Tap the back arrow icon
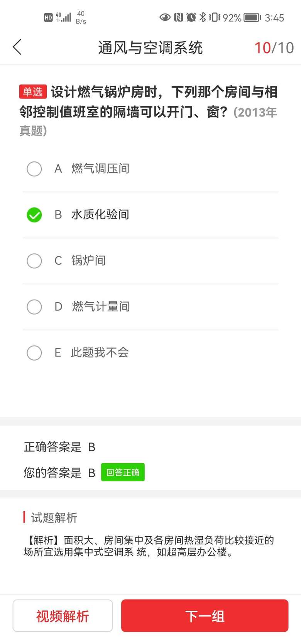The image size is (301, 644). 17,47
